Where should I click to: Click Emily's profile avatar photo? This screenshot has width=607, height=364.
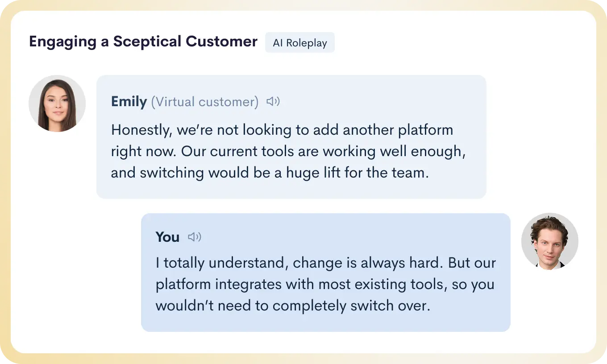click(x=57, y=103)
